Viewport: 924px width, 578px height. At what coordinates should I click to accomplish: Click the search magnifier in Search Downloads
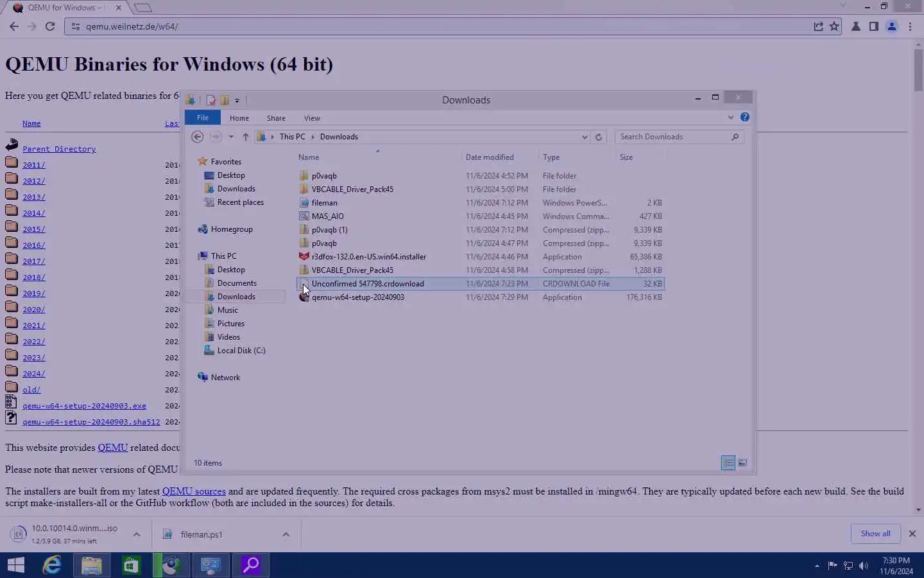tap(735, 137)
